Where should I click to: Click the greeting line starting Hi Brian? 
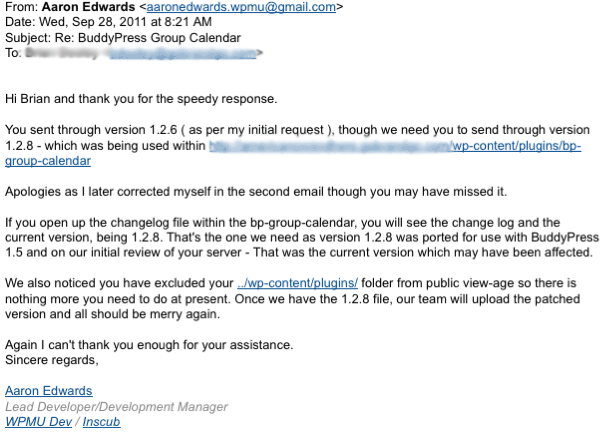click(140, 100)
